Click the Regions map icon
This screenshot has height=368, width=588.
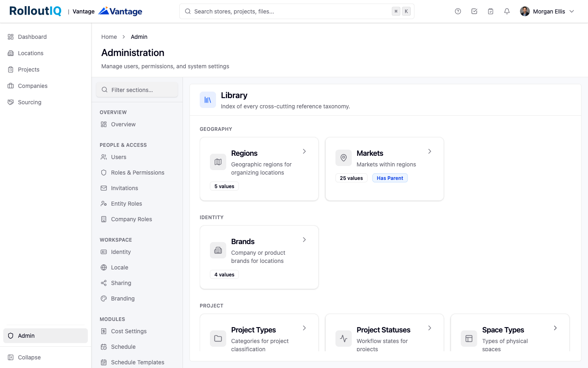(218, 162)
